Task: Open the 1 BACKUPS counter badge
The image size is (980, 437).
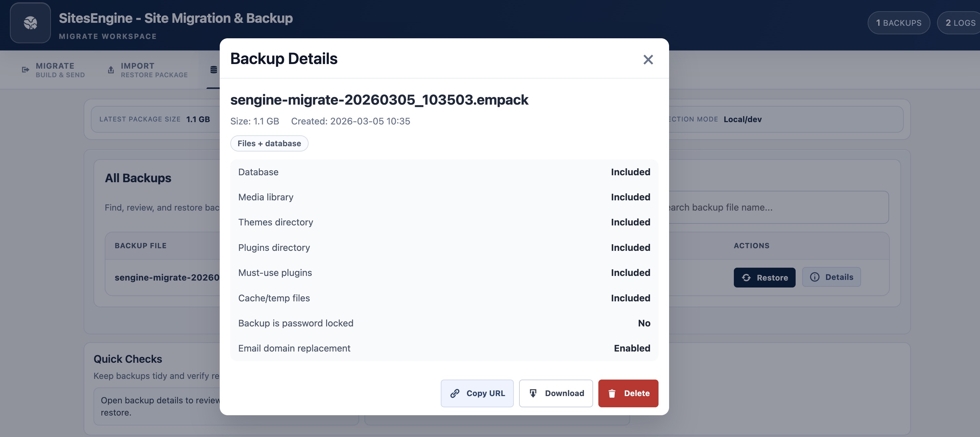Action: click(x=899, y=22)
